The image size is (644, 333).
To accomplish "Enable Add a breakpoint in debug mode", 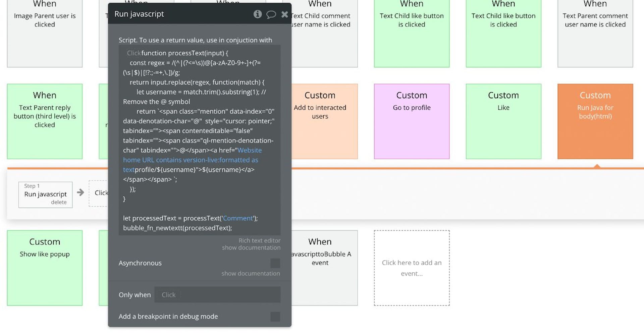I will pos(275,316).
